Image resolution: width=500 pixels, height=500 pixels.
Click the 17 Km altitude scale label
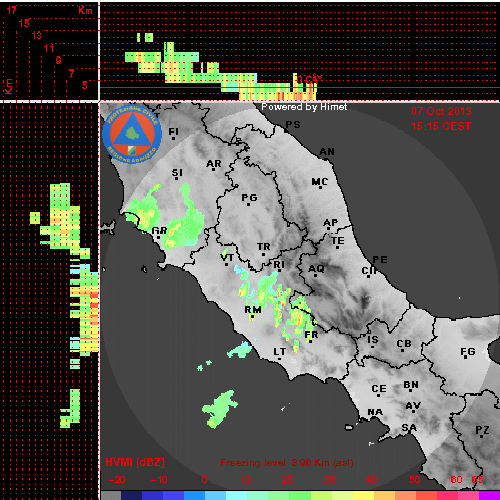[12, 10]
